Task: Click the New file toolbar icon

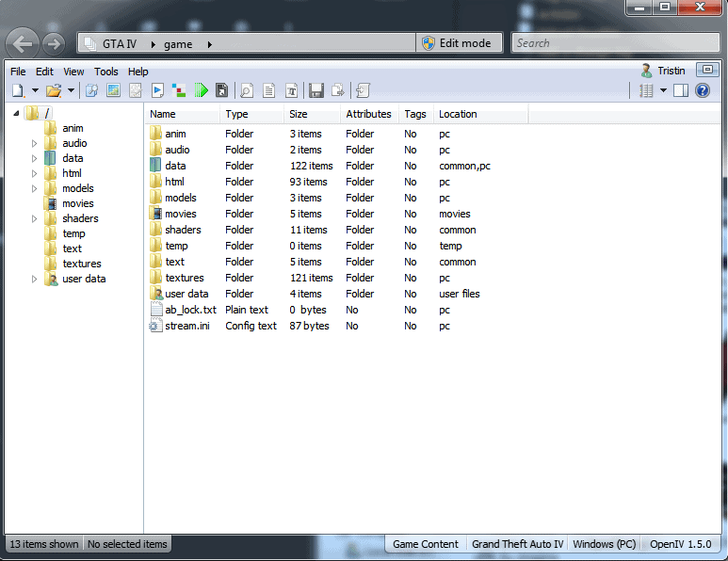Action: (18, 90)
